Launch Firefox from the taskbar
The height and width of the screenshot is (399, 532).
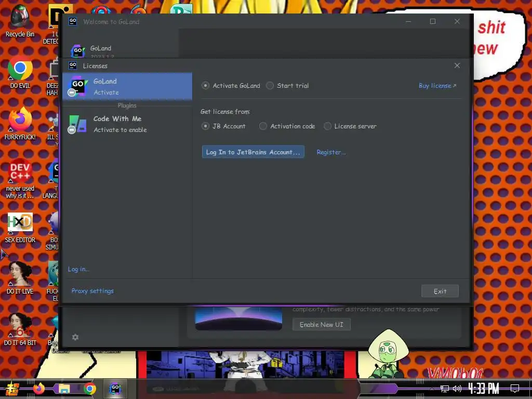click(x=38, y=389)
